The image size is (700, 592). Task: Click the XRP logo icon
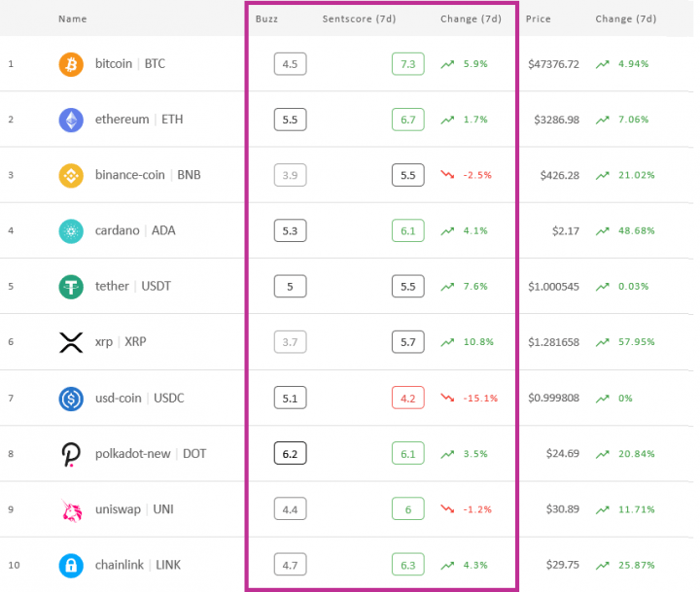coord(71,342)
